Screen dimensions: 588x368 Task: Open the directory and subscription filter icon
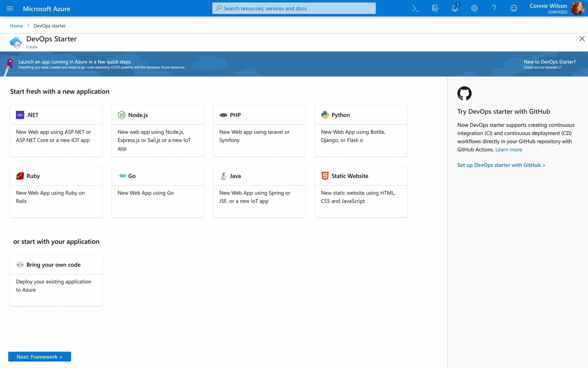[x=435, y=9]
